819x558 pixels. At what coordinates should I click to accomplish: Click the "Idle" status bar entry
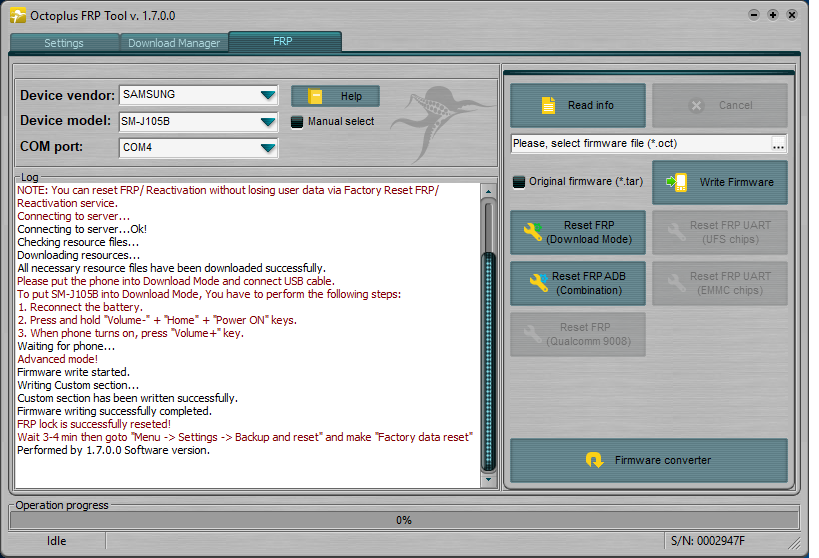[56, 541]
